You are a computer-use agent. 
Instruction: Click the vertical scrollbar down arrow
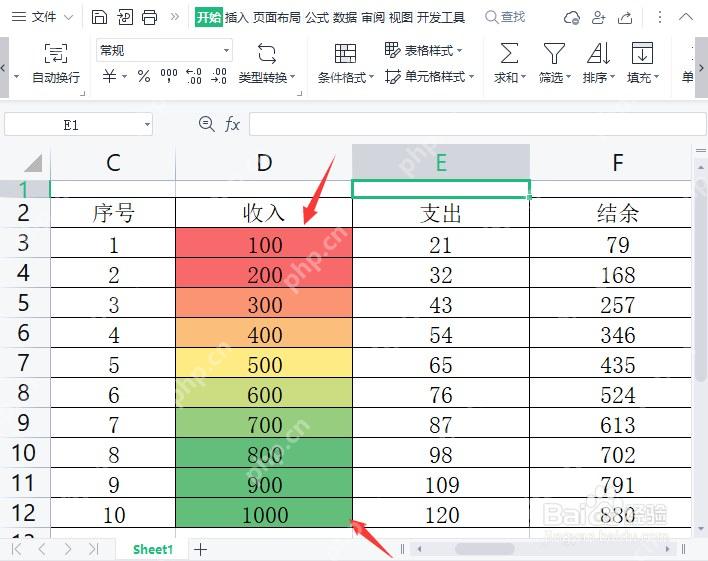[701, 528]
